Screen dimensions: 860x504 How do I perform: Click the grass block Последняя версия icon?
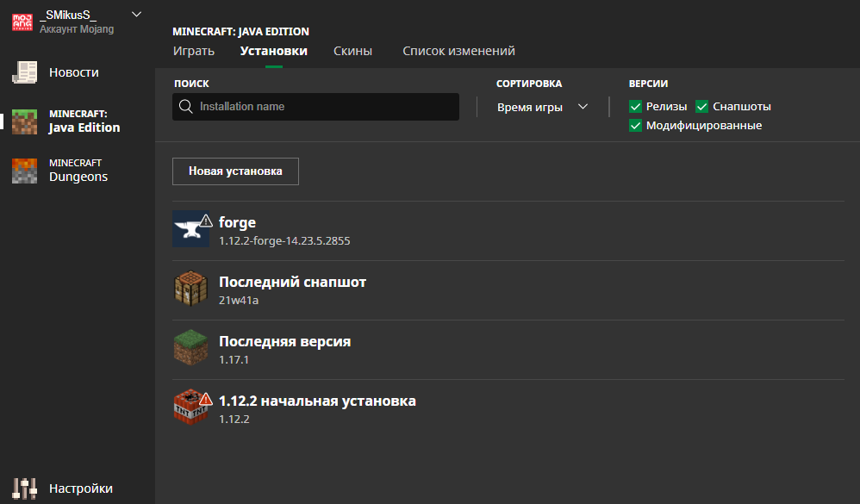click(x=190, y=348)
